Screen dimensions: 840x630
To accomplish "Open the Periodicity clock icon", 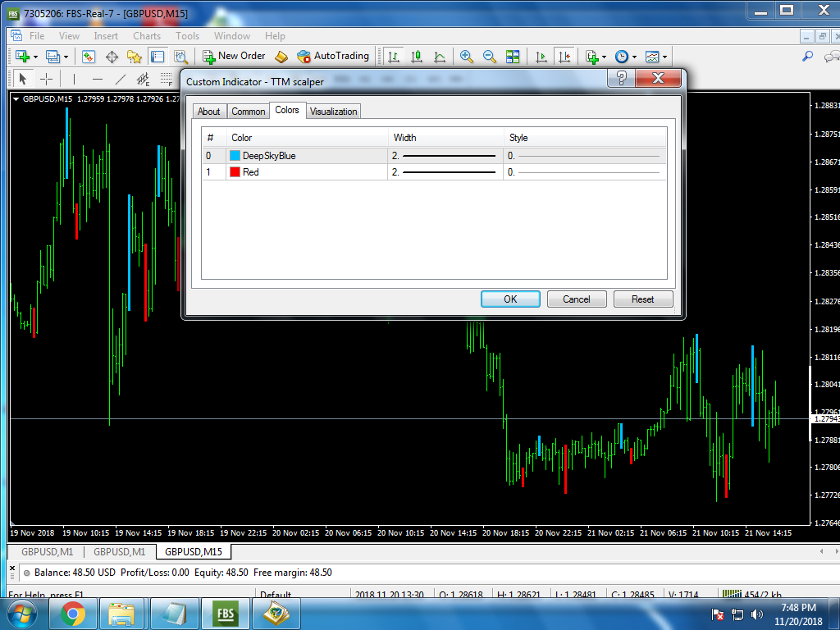I will pyautogui.click(x=622, y=57).
